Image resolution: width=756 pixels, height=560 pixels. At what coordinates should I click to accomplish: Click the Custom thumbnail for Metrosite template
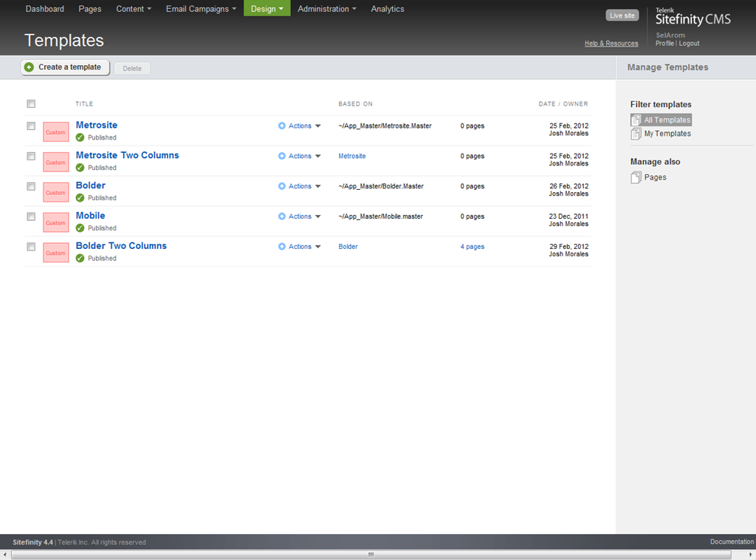(56, 132)
